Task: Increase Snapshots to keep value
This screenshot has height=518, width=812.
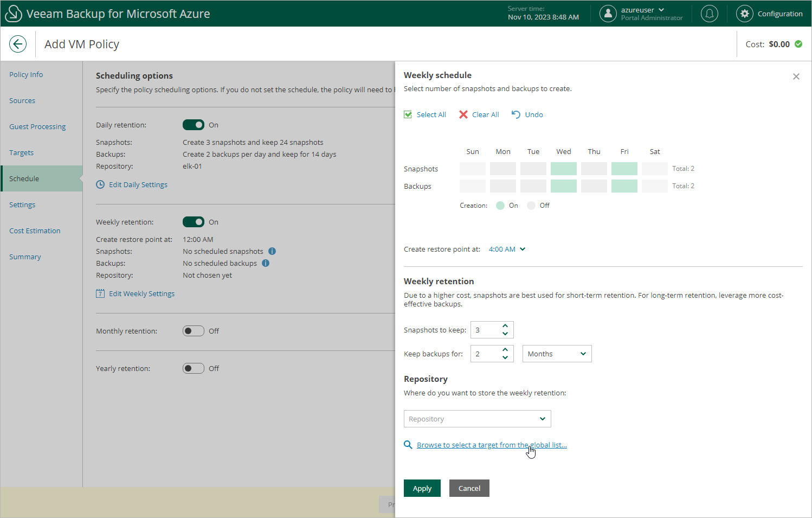Action: pyautogui.click(x=505, y=326)
